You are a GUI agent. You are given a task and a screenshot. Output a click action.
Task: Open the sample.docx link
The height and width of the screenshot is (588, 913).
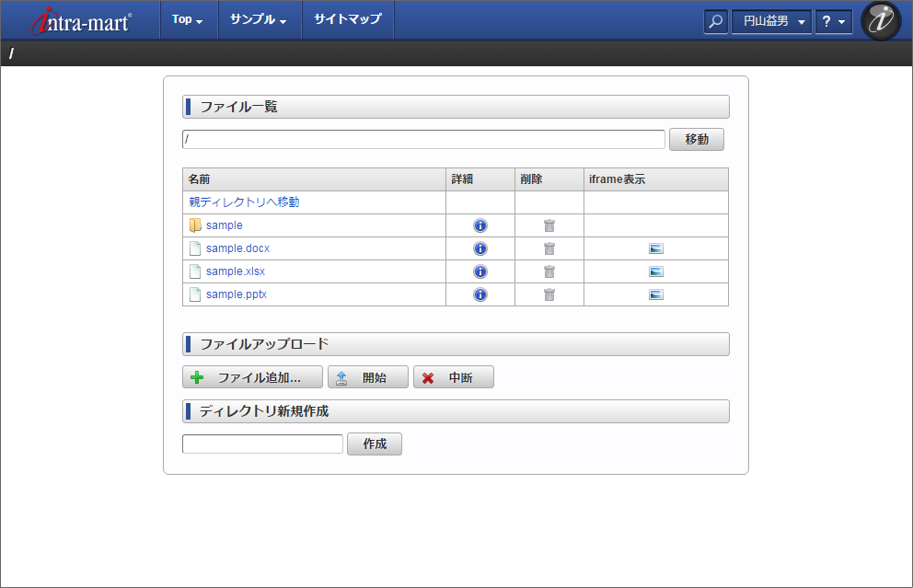coord(237,248)
